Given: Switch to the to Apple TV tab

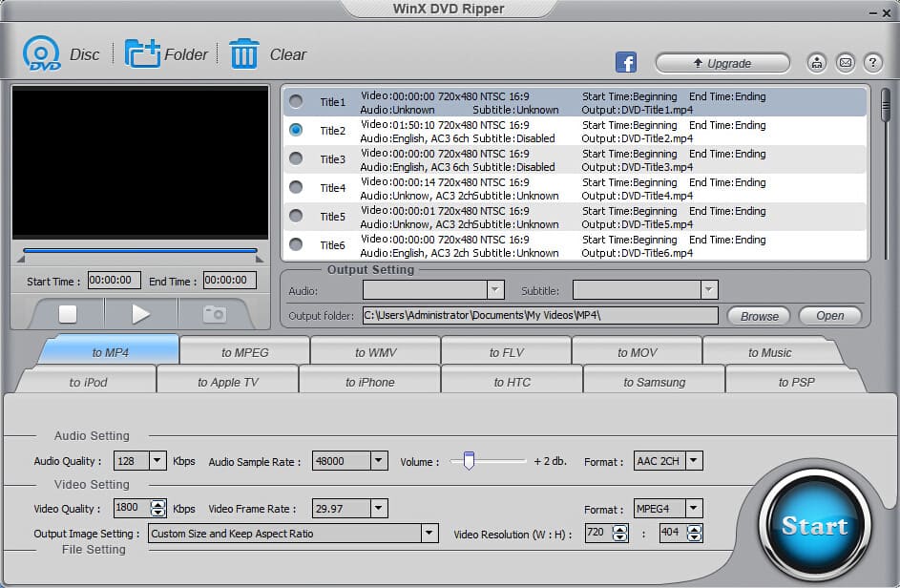Looking at the screenshot, I should coord(228,382).
